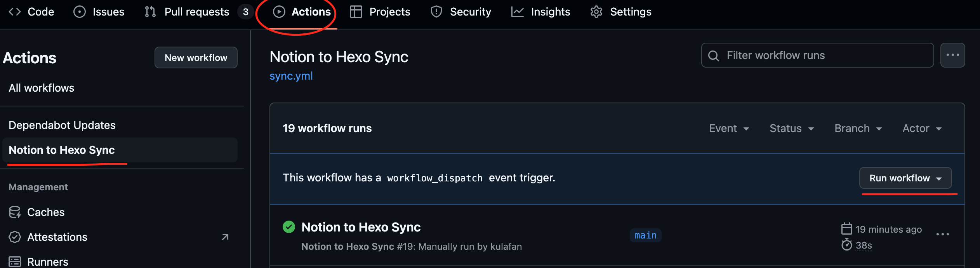
Task: Open the 38s run duration link
Action: point(864,245)
